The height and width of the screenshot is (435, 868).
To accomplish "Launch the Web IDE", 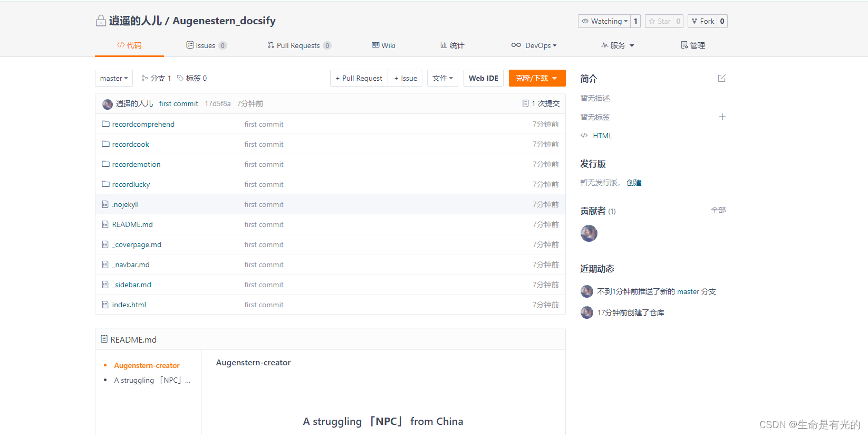I will (484, 78).
